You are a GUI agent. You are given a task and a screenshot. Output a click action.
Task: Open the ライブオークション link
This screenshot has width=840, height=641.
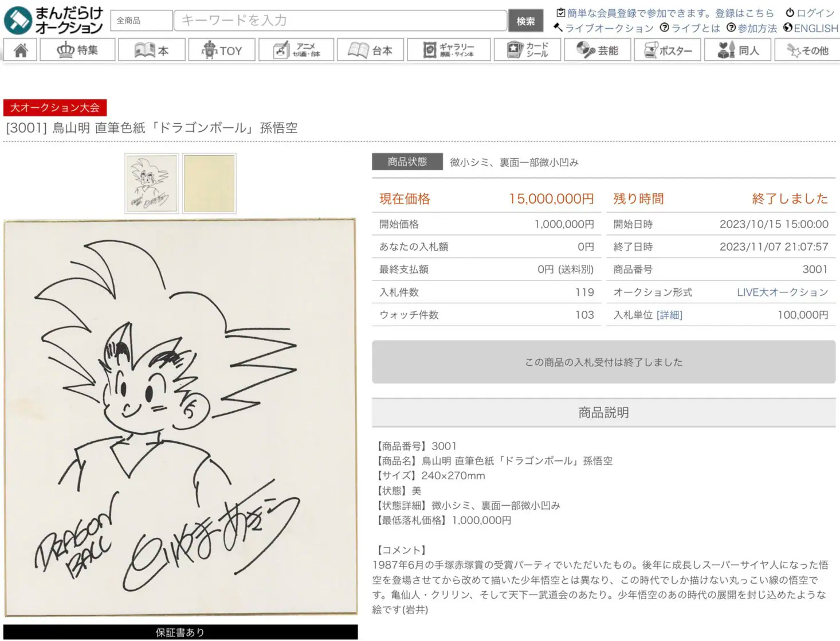[603, 28]
